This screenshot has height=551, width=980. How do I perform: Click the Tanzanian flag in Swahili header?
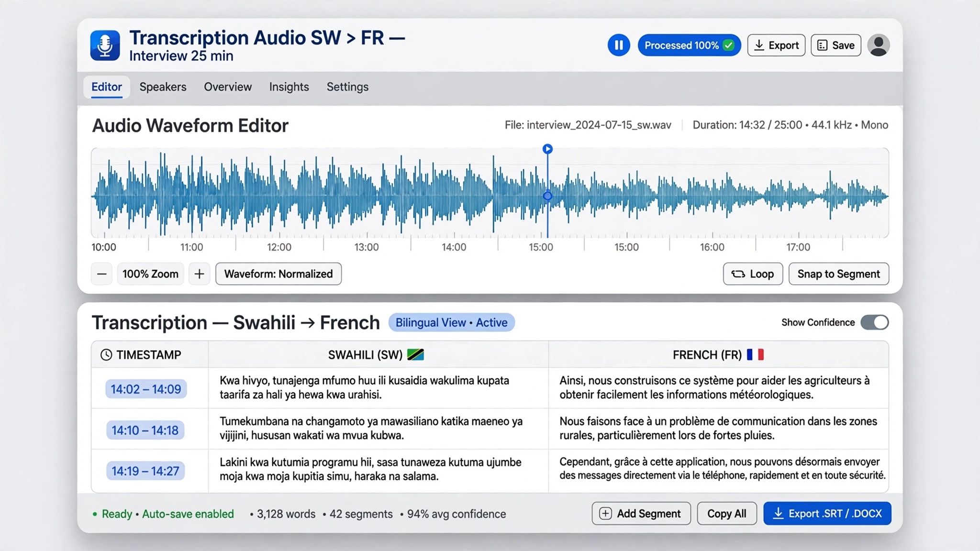point(415,355)
